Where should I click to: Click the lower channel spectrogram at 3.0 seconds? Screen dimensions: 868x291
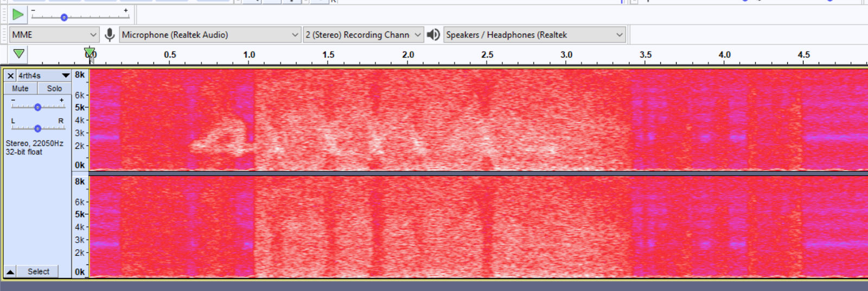click(566, 227)
